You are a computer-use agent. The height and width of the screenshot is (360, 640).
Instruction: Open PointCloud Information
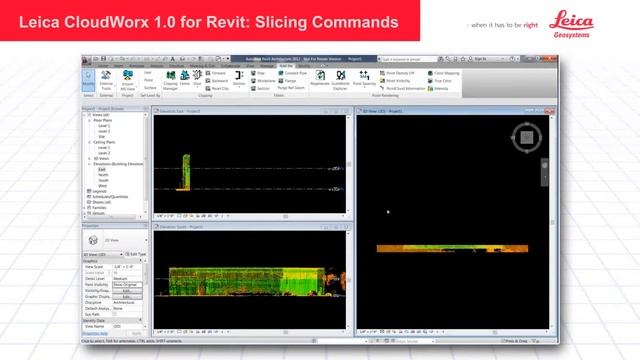click(x=402, y=88)
